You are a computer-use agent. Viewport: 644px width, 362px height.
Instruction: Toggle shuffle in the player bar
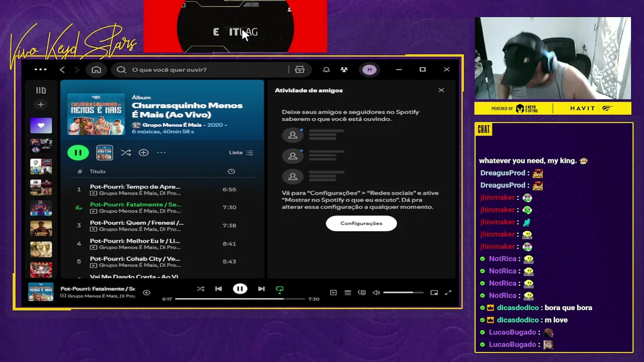coord(201,289)
